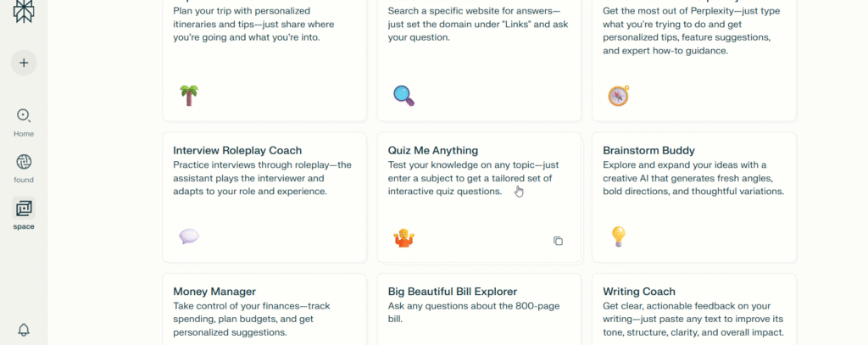Select the Writing Coach template card

tap(639, 292)
